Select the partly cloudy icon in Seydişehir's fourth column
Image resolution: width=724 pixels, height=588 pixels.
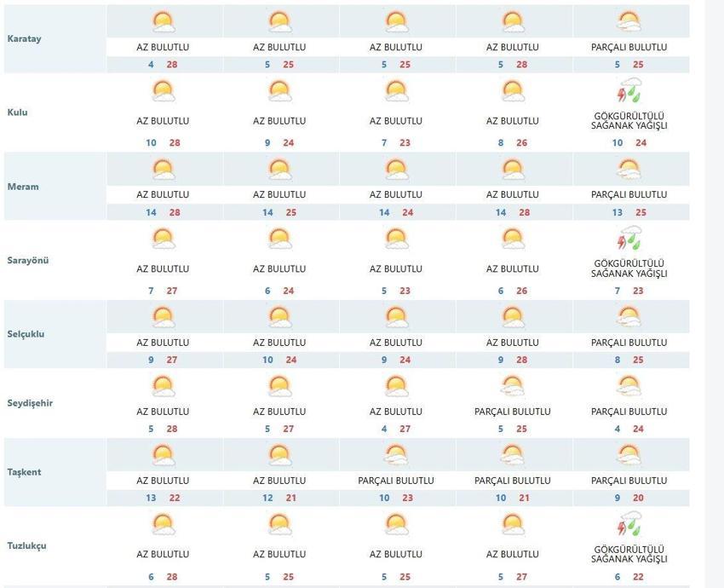[511, 383]
